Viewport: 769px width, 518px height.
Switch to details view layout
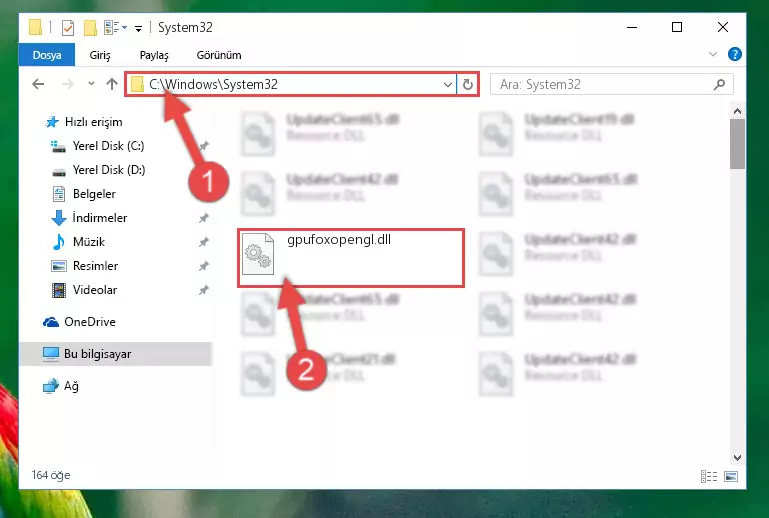tap(709, 476)
